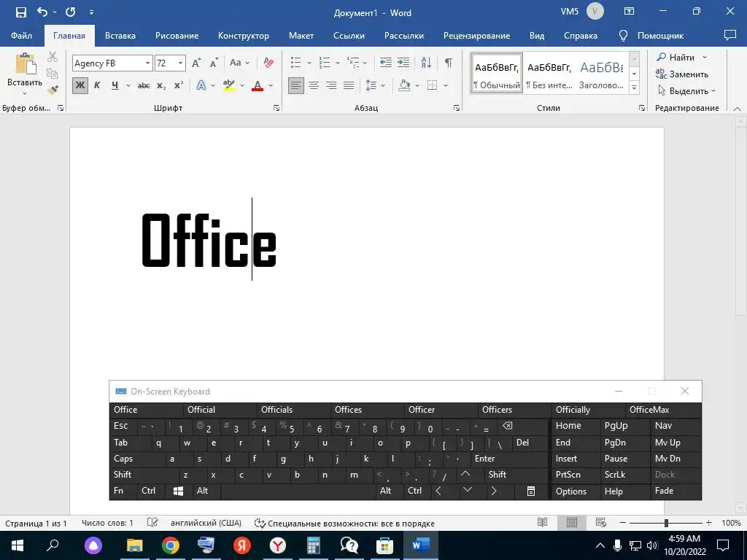Switch to Web Layout view icon
Viewport: 747px width, 560px height.
coord(601,522)
